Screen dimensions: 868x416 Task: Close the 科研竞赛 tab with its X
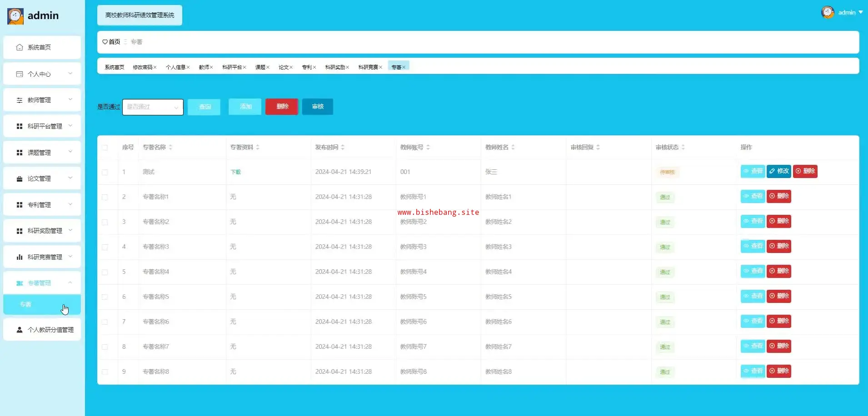(381, 67)
